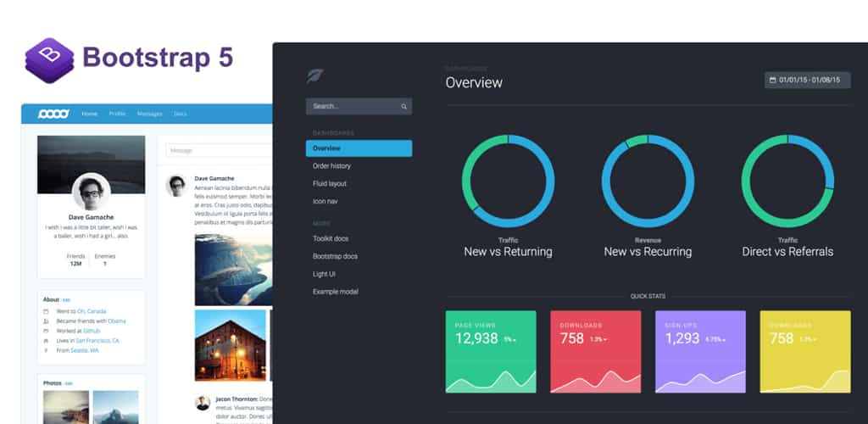Screen dimensions: 868x424
Task: Click the edit link next to About heading
Action: pyautogui.click(x=66, y=300)
